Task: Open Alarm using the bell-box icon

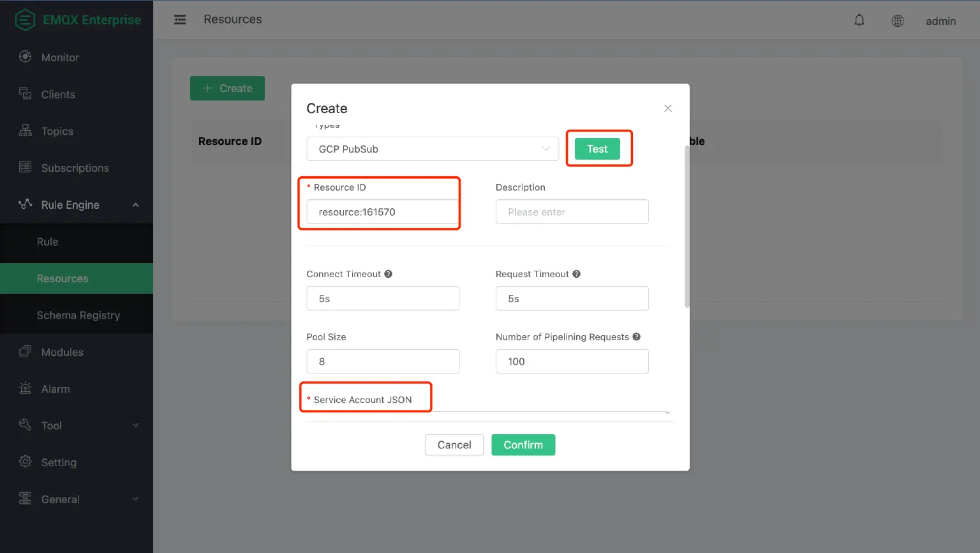Action: pos(25,388)
